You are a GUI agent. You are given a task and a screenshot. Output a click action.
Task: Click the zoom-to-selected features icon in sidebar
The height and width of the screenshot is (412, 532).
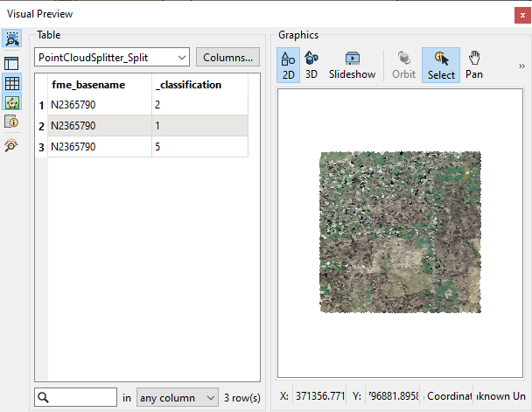coord(12,38)
